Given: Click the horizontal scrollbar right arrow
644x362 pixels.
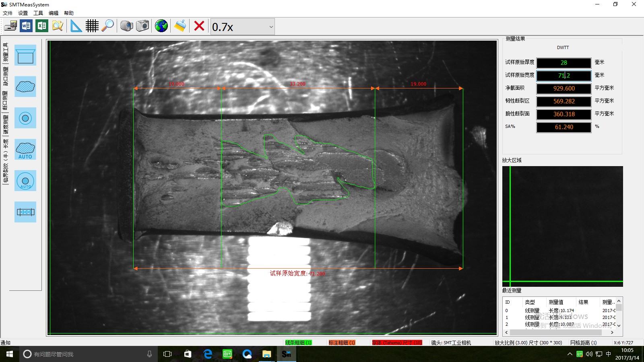Looking at the screenshot, I should coord(612,333).
